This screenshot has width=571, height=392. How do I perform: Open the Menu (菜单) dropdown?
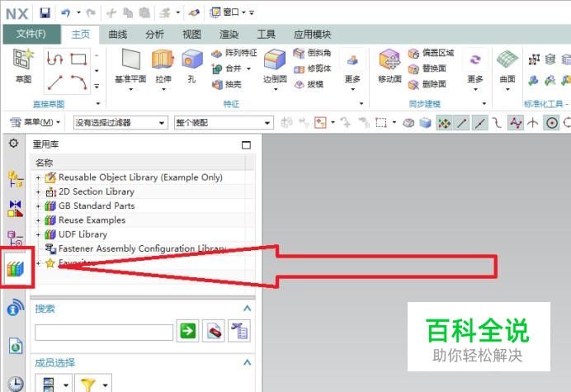coord(35,122)
